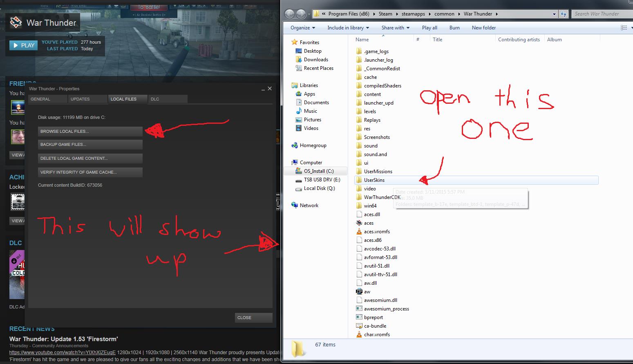The image size is (633, 364).
Task: Select the char.vromfs file
Action: (377, 335)
